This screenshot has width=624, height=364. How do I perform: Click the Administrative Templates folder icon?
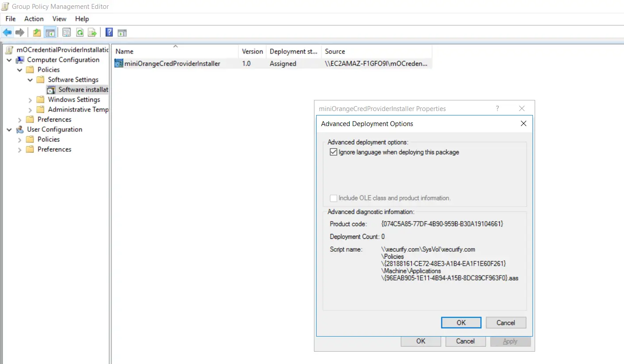41,109
